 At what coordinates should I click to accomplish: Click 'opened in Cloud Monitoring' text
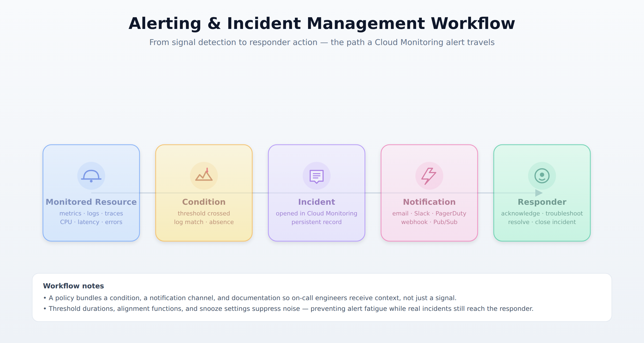point(317,214)
